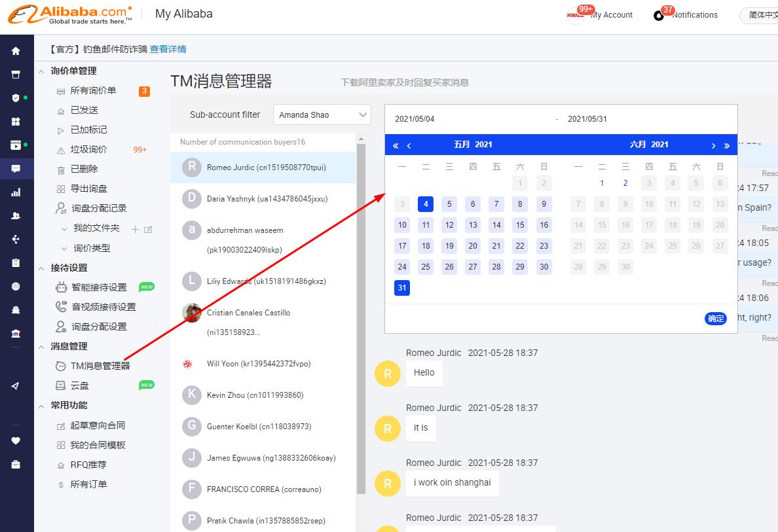Open the 导出询盘 menu item

pyautogui.click(x=89, y=189)
